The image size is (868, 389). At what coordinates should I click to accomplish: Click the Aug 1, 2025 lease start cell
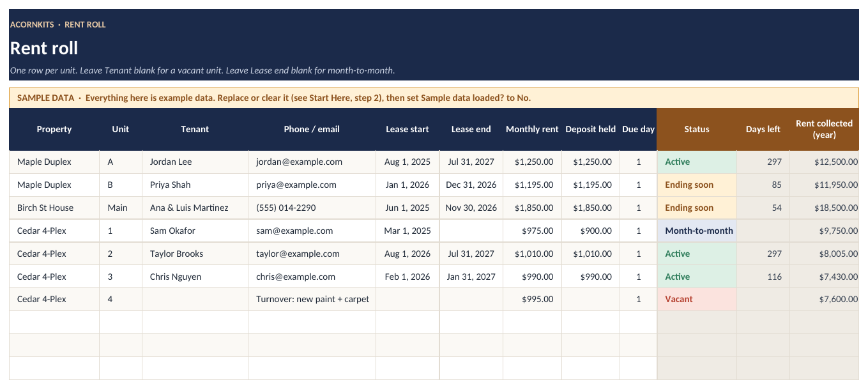tap(407, 162)
